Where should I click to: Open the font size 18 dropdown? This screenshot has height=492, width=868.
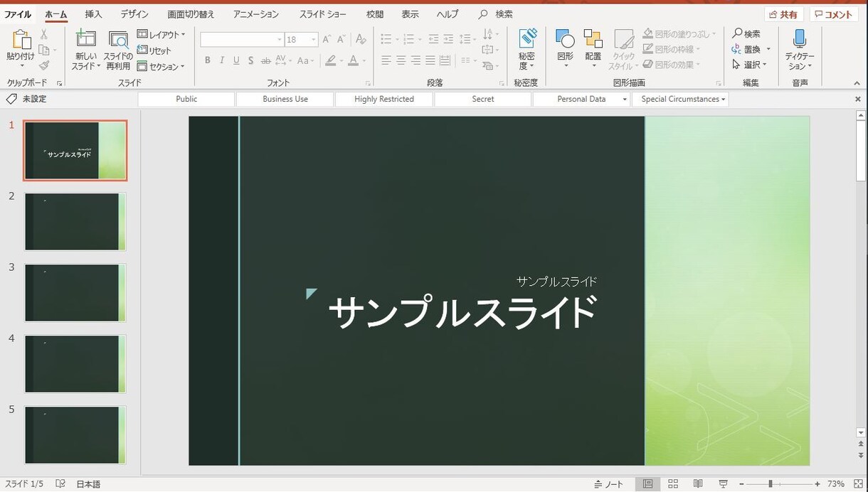314,40
